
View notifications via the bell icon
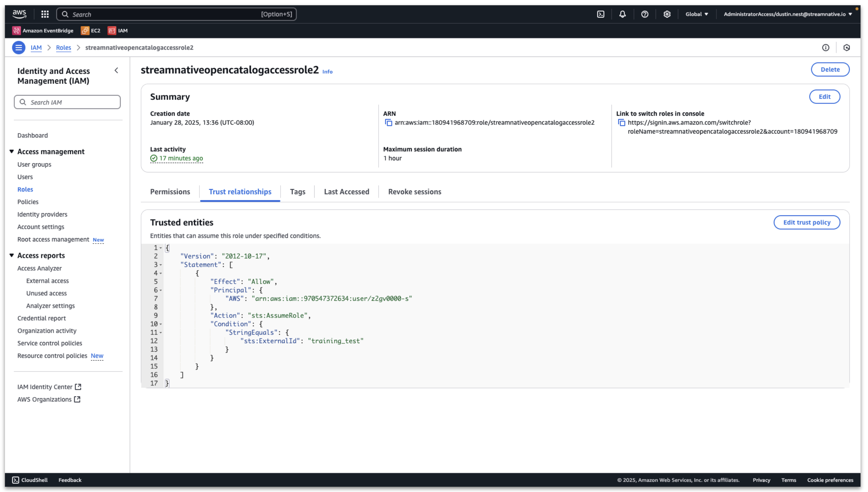[x=623, y=14]
